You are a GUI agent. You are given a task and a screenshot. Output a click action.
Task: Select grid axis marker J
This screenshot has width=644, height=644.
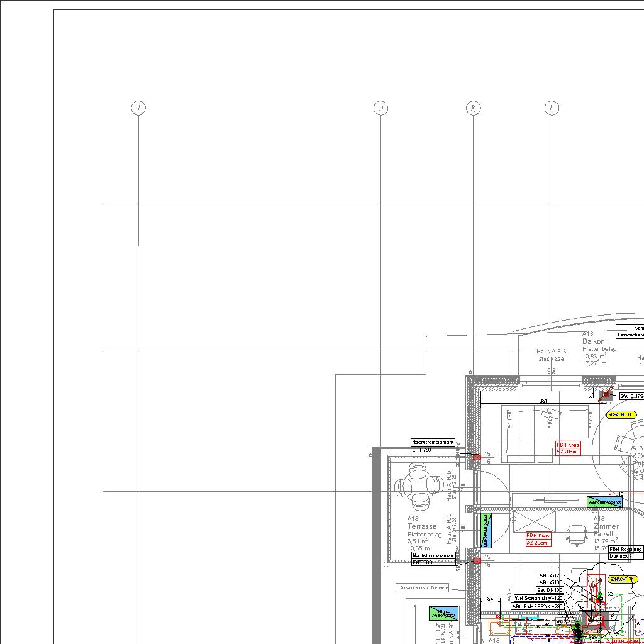[380, 108]
